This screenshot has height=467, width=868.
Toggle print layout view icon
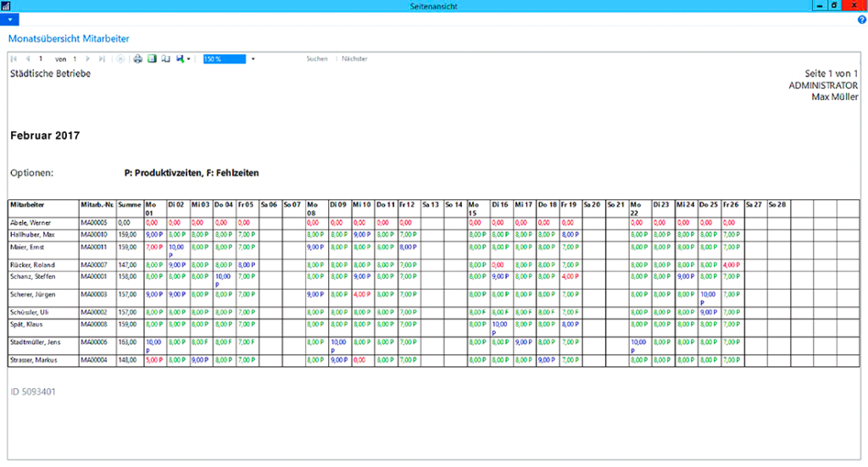(x=152, y=59)
